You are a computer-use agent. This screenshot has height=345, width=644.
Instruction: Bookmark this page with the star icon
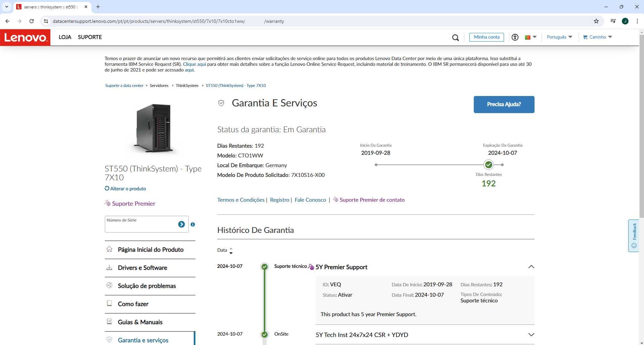pyautogui.click(x=596, y=21)
